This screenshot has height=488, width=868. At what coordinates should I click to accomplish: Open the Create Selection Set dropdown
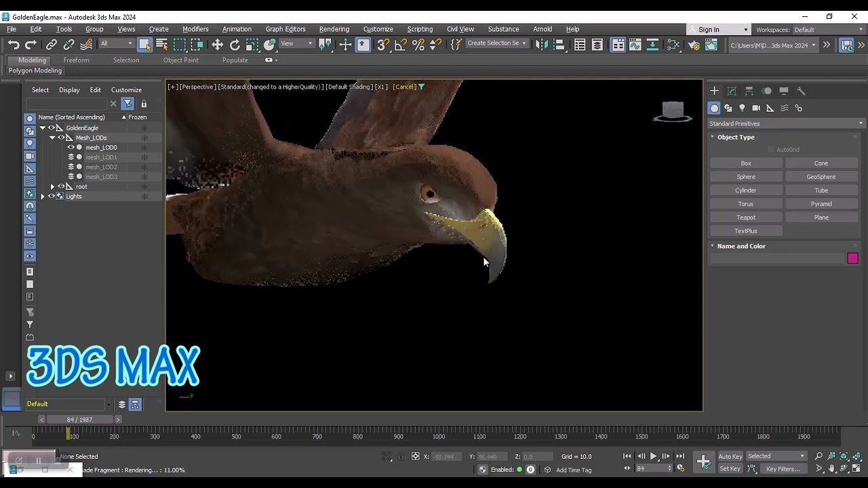tap(496, 43)
